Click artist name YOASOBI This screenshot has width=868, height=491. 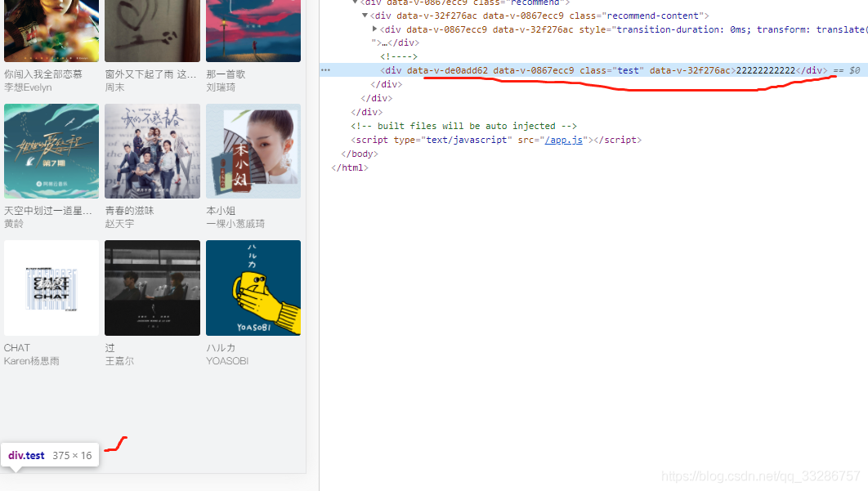click(227, 361)
